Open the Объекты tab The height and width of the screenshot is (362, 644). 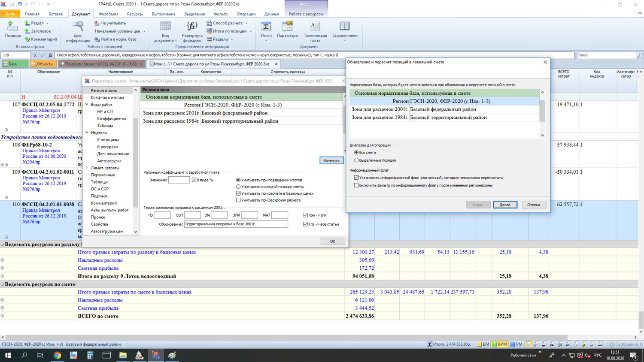[43, 64]
